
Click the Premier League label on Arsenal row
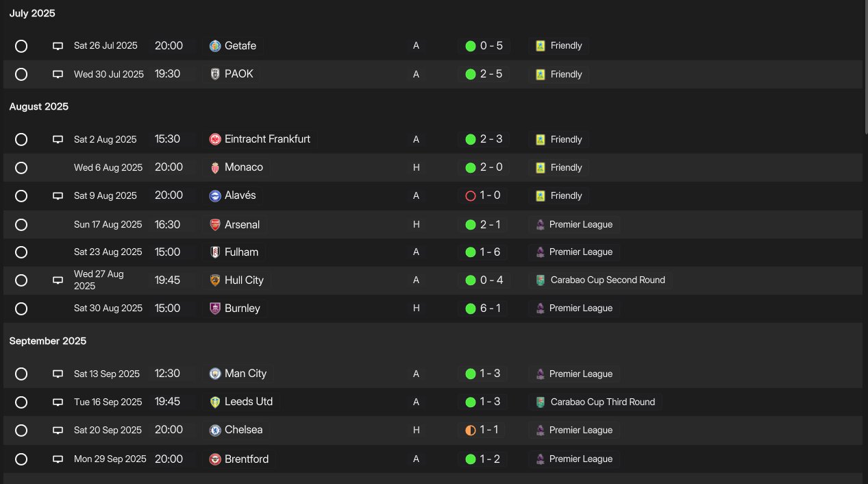tap(580, 224)
